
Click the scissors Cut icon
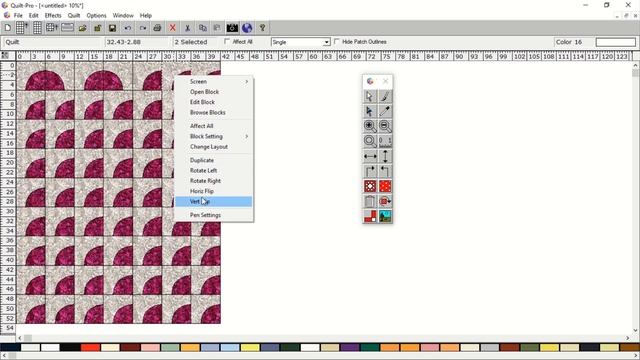point(187,28)
